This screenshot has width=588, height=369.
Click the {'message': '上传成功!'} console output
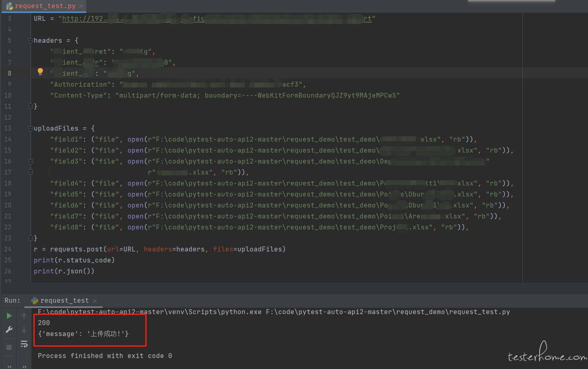(x=83, y=334)
